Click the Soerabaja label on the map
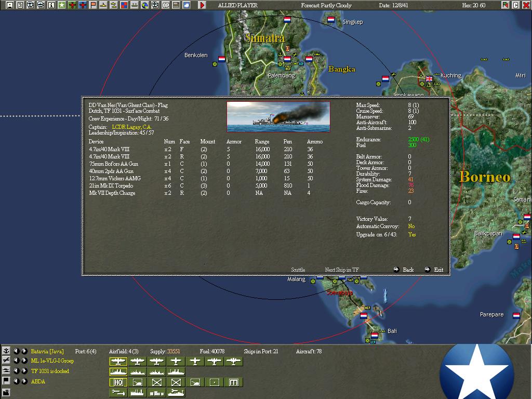 [340, 292]
